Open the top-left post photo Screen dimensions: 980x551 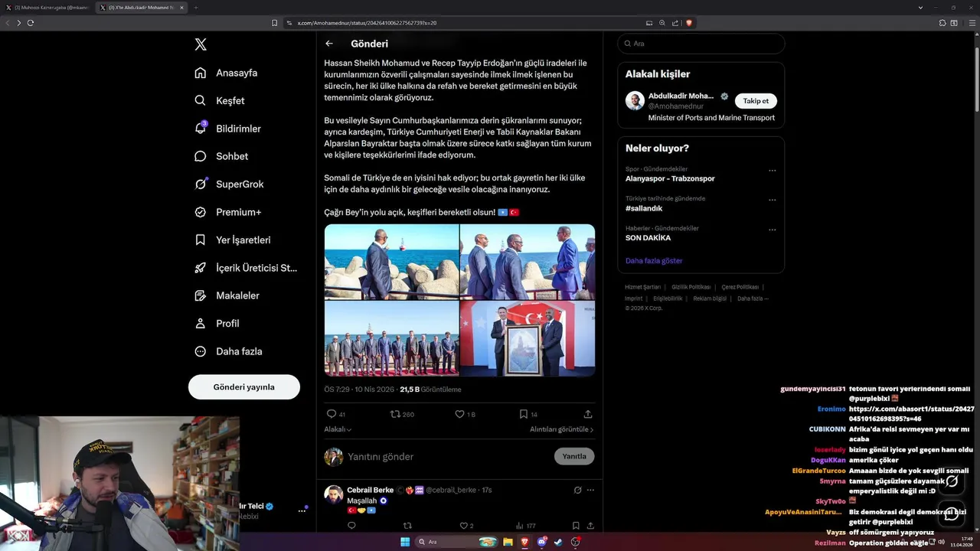pos(391,261)
